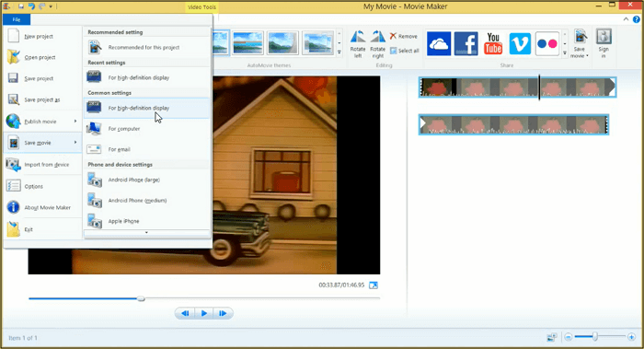Click the zoom time scale slider handle
Viewport: 644px width, 349px height.
[x=594, y=337]
